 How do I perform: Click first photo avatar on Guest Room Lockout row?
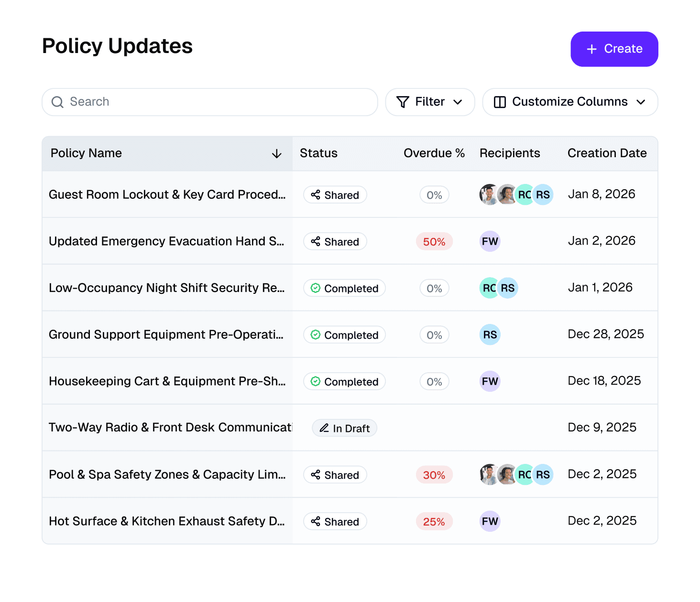[488, 194]
